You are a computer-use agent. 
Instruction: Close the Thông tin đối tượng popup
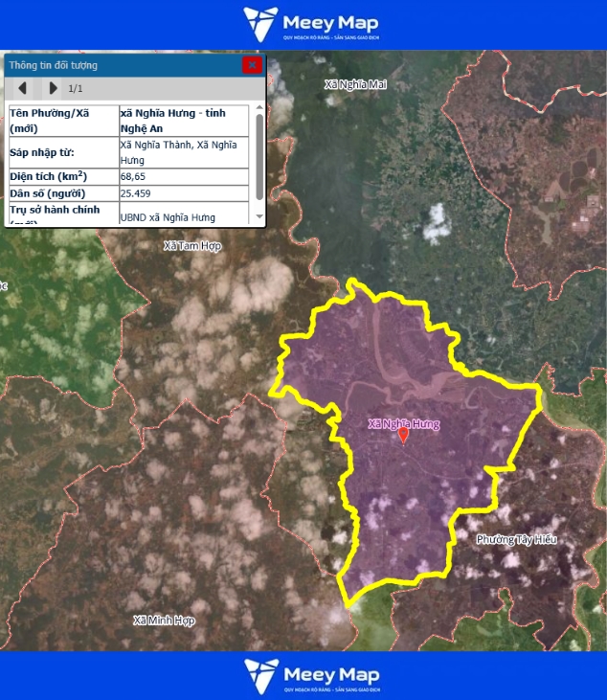point(252,65)
